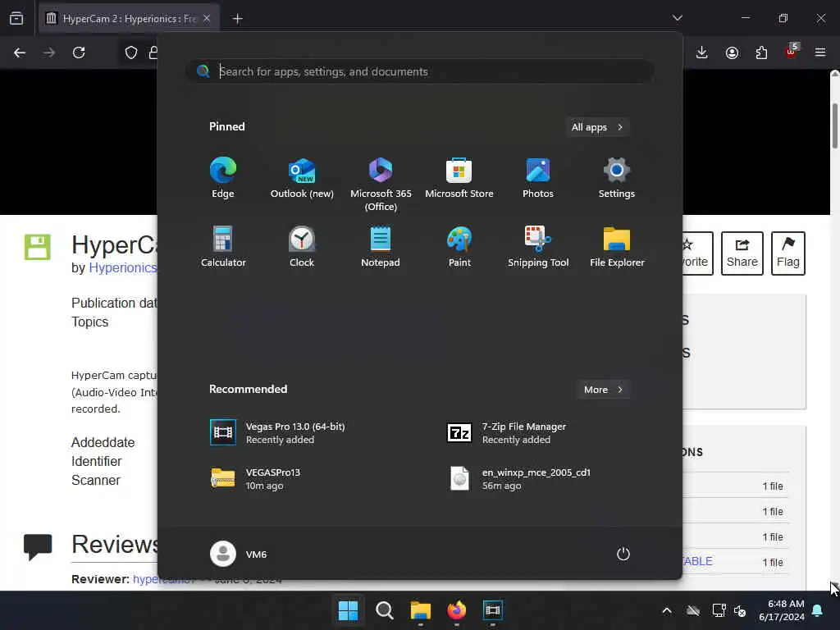Close the HyperCam 2 tab

tap(207, 18)
